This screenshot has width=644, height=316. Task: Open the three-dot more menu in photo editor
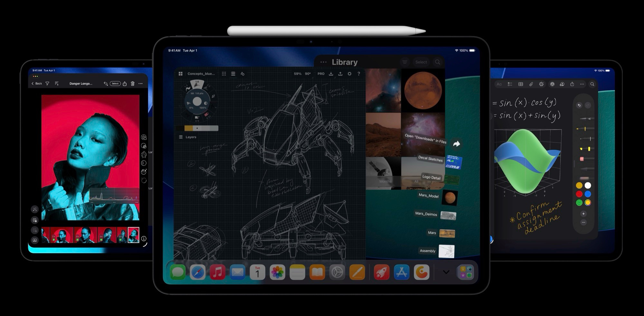tap(140, 84)
